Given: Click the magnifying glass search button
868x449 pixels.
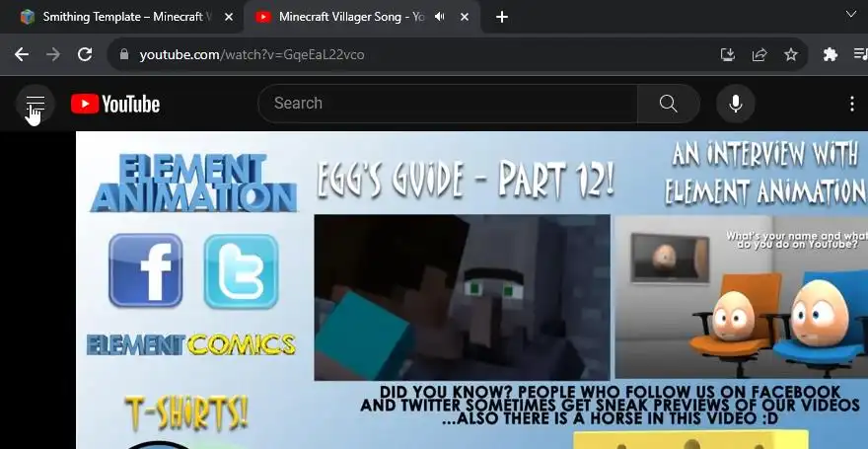Looking at the screenshot, I should click(668, 104).
